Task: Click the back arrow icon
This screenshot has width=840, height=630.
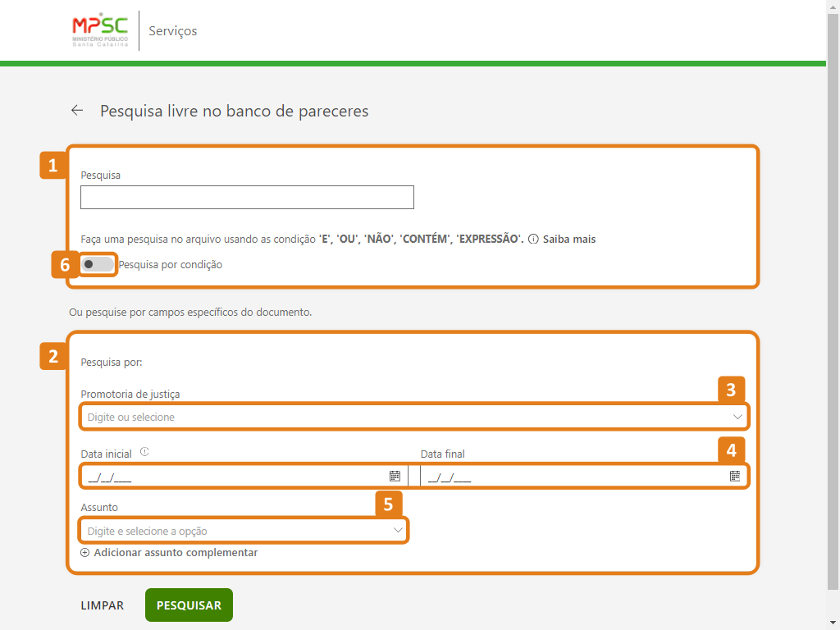Action: pyautogui.click(x=77, y=110)
